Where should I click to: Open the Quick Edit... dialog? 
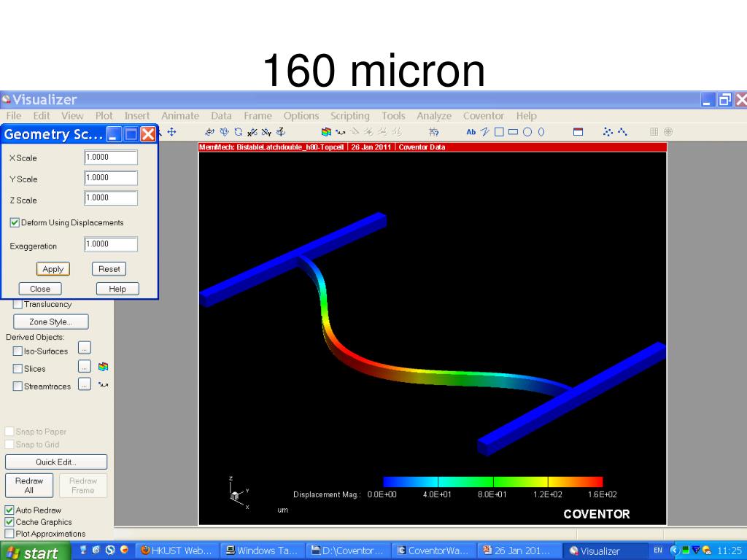55,462
